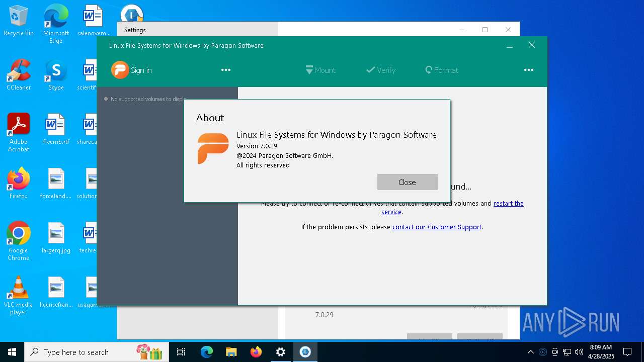Open salenovem Word document on desktop
This screenshot has width=644, height=362.
(x=94, y=21)
